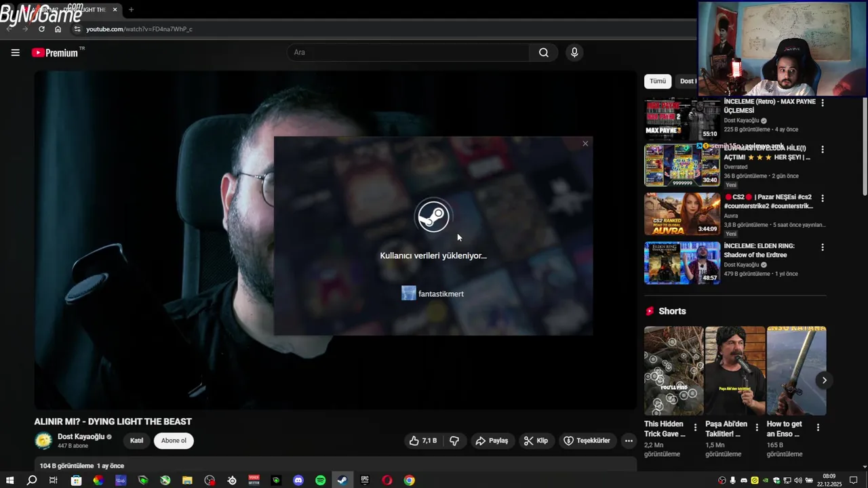Screen dimensions: 868x488
Task: Open the Overrated HİLE AÇTIM video thumbnail
Action: coord(682,165)
